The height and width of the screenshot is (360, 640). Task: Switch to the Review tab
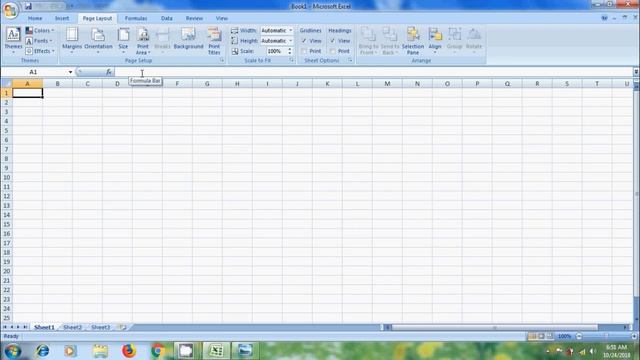(x=194, y=18)
